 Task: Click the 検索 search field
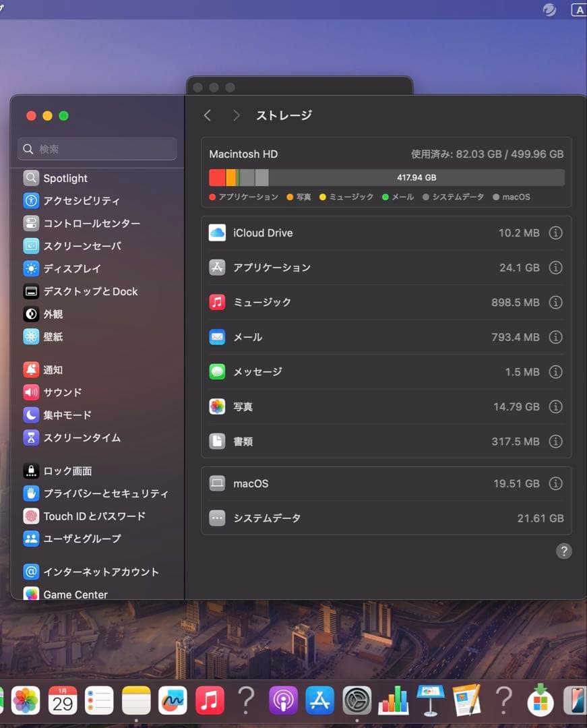96,149
